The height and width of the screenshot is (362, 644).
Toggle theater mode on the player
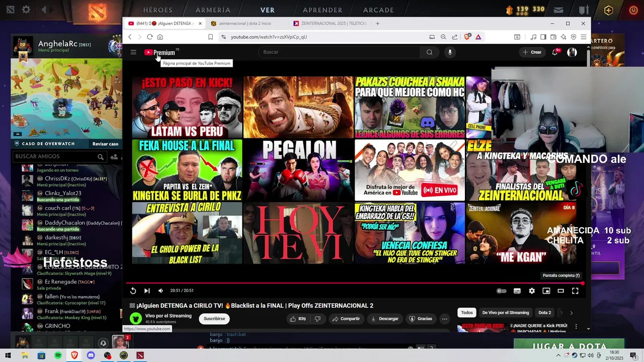pyautogui.click(x=560, y=291)
